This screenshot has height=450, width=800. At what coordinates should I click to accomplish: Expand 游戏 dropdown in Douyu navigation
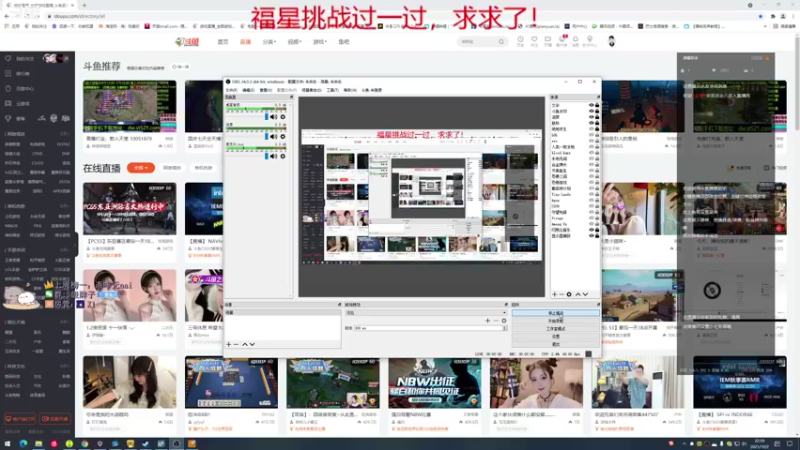(319, 42)
